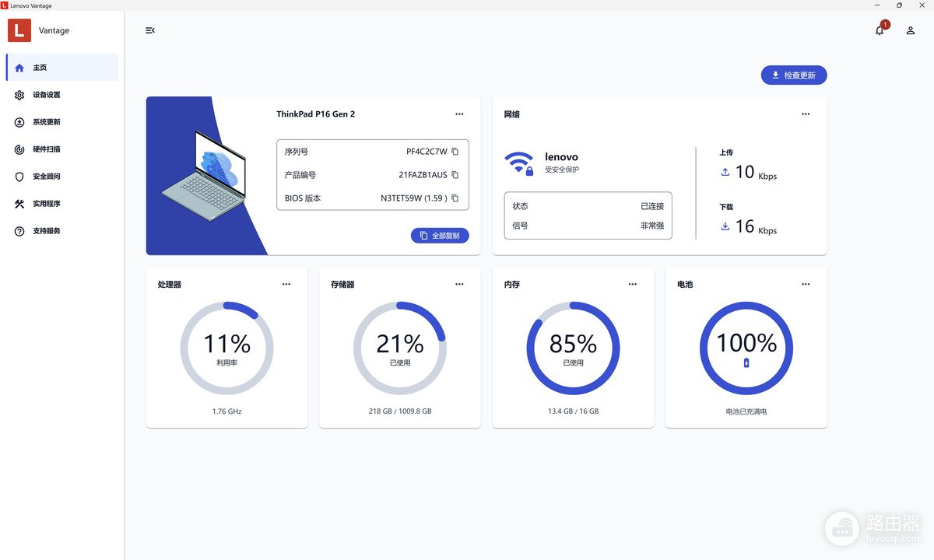
Task: Go to 主页 in the sidebar
Action: (62, 68)
